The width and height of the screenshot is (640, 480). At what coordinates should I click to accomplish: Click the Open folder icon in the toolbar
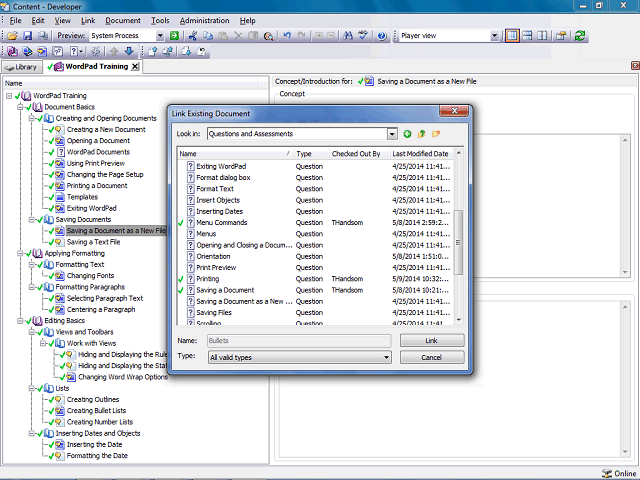pos(13,36)
